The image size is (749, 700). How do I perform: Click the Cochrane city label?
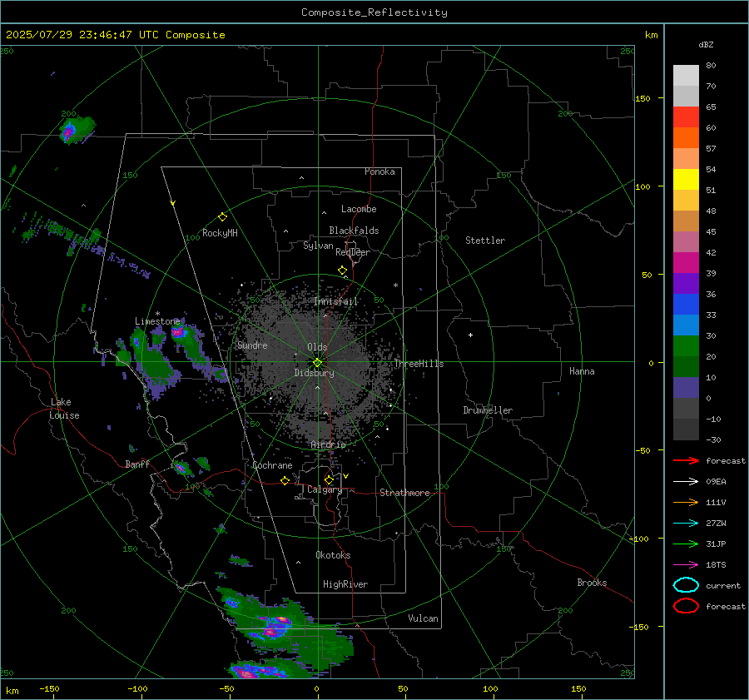(x=272, y=465)
